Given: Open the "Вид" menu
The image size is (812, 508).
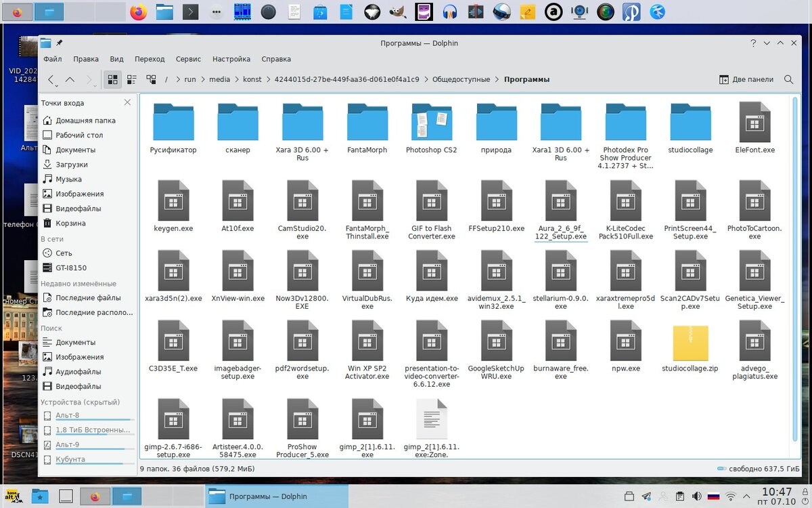Looking at the screenshot, I should click(116, 59).
